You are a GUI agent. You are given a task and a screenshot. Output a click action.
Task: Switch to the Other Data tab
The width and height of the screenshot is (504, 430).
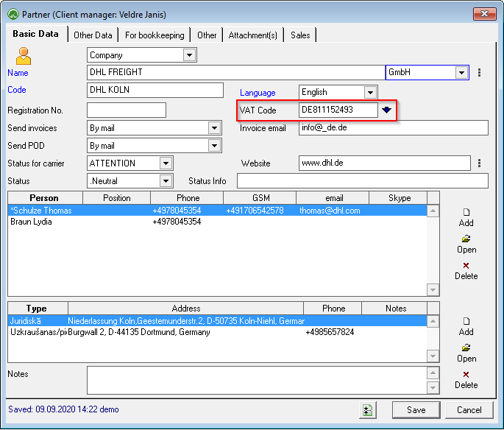(x=93, y=35)
